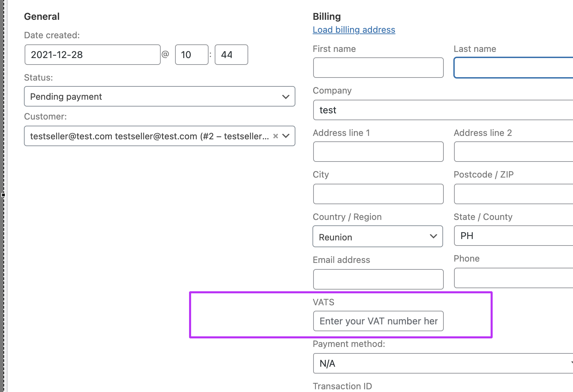
Task: Open the Country / Region dropdown showing Reunion
Action: click(377, 237)
